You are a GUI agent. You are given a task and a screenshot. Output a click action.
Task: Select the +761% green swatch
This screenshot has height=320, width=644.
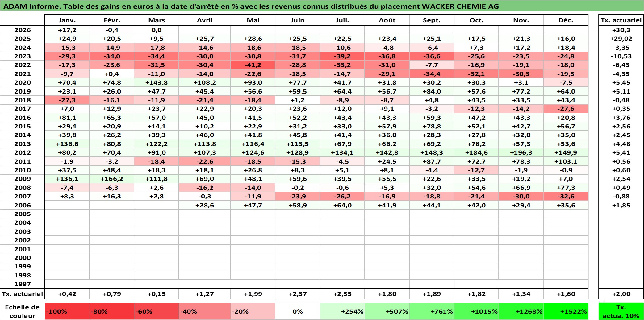(432, 311)
